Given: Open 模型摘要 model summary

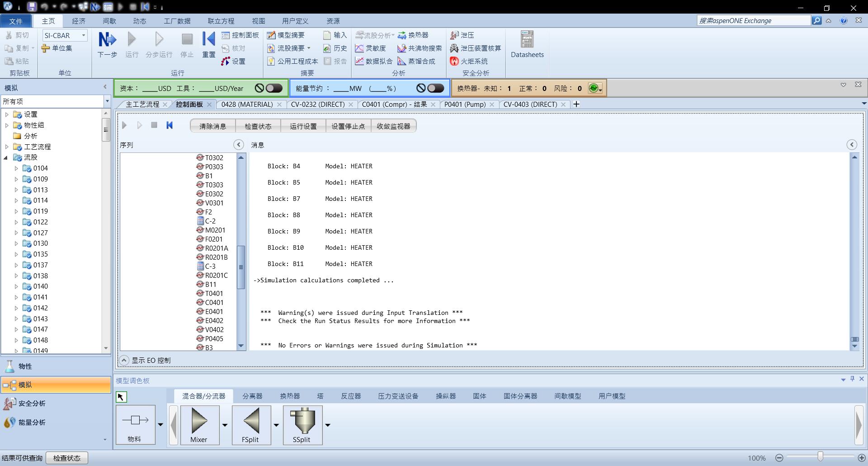Looking at the screenshot, I should (286, 35).
